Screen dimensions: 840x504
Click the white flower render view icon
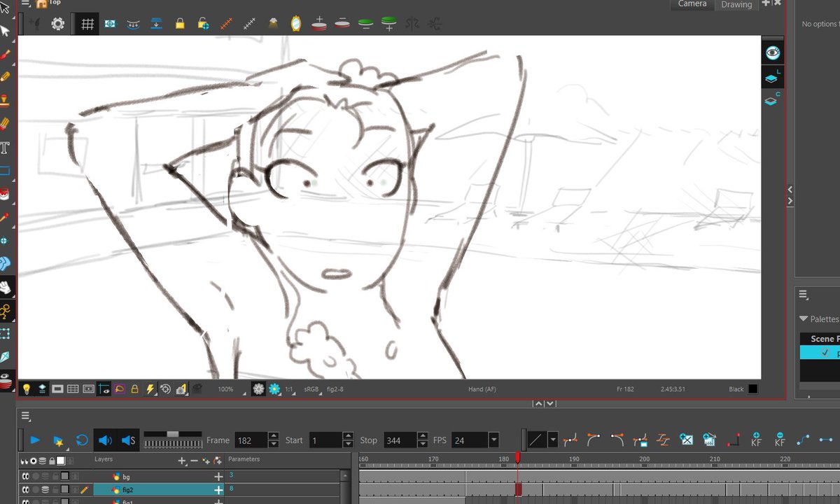[258, 389]
